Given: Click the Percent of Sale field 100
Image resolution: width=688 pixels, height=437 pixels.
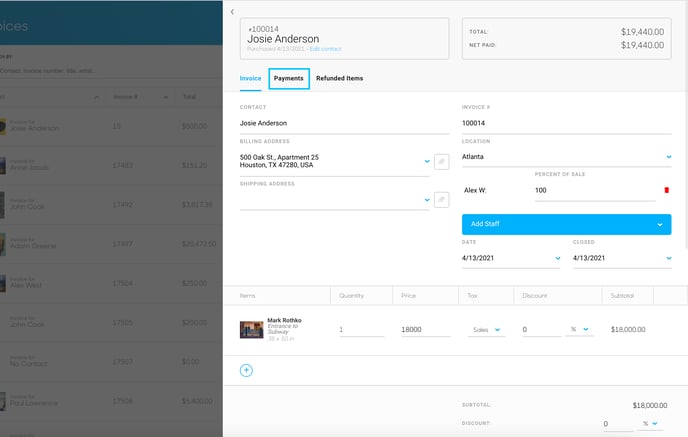Looking at the screenshot, I should [595, 190].
